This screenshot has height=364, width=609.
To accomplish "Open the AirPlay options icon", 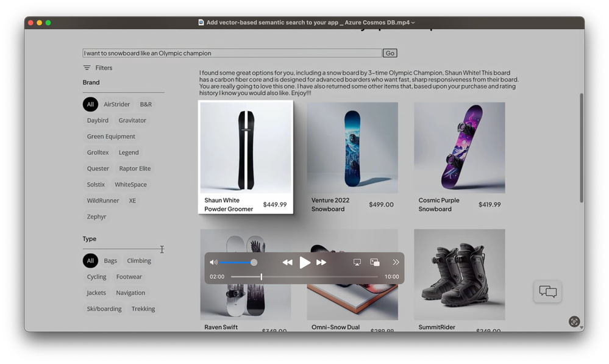I will [357, 262].
